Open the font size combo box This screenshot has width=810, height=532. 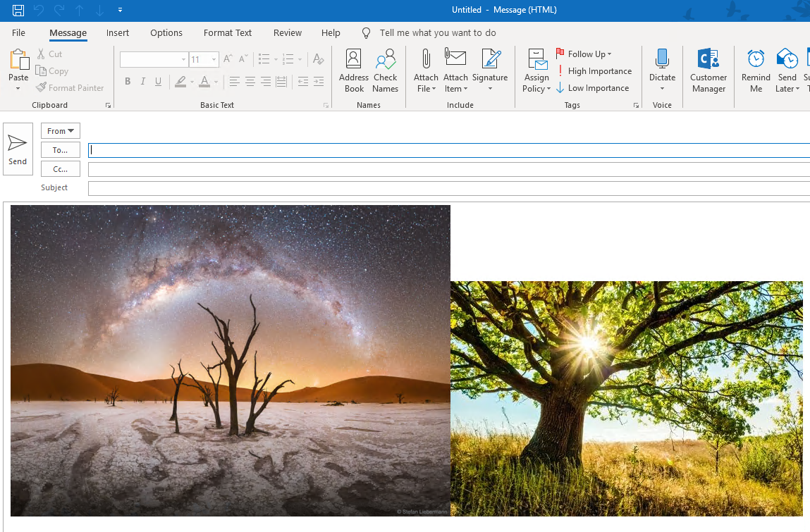[204, 60]
